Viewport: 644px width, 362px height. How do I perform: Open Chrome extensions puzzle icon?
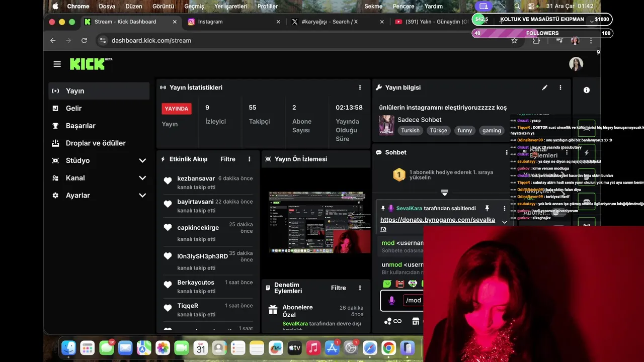tap(536, 40)
